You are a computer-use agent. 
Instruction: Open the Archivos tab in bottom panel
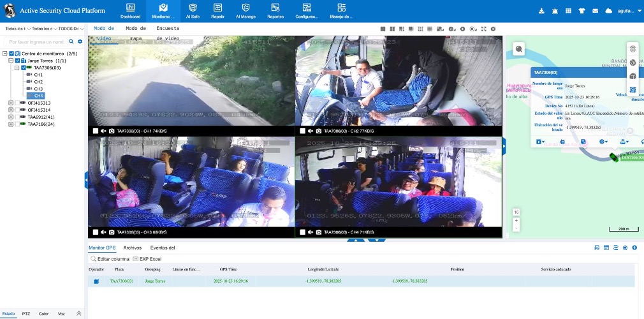(x=132, y=248)
